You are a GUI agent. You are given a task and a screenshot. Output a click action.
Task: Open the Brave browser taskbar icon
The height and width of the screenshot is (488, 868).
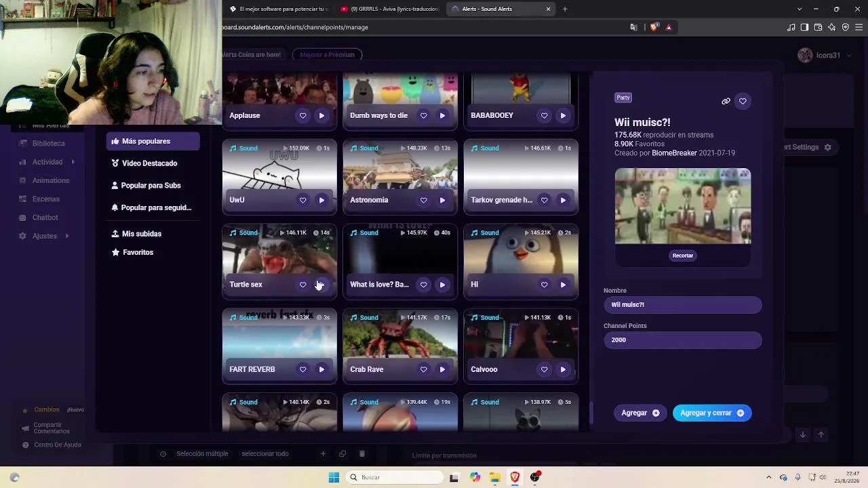point(515,477)
